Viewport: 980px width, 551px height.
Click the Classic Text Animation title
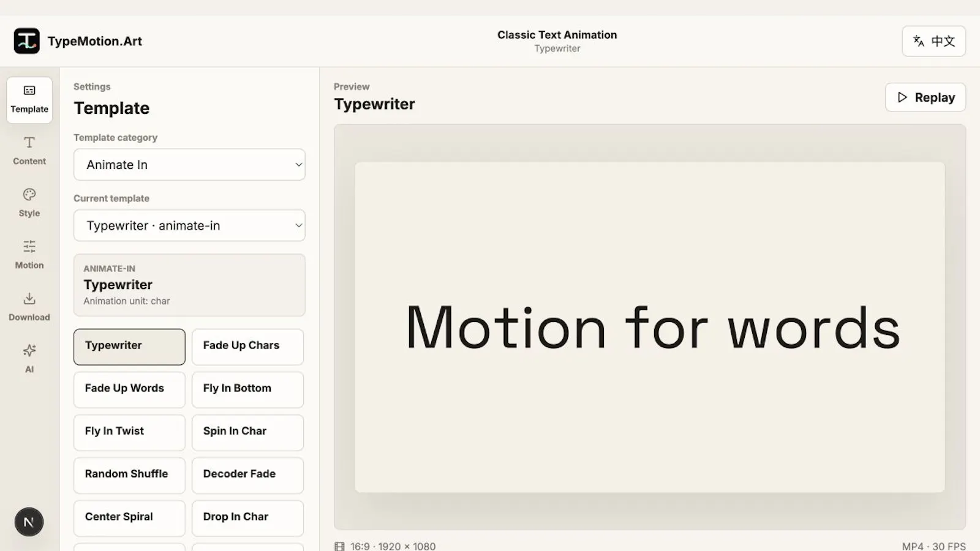click(x=557, y=35)
